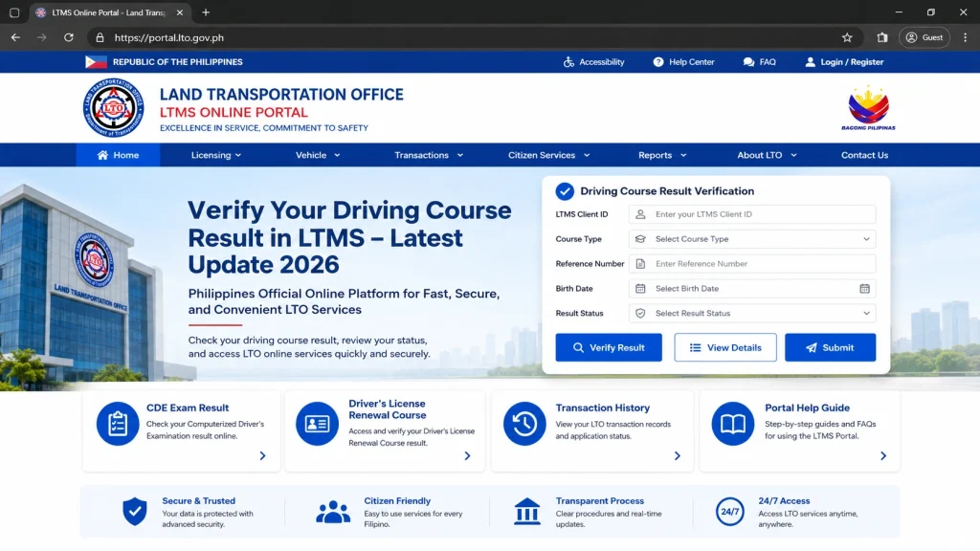
Task: Open the Help Center link
Action: [683, 62]
